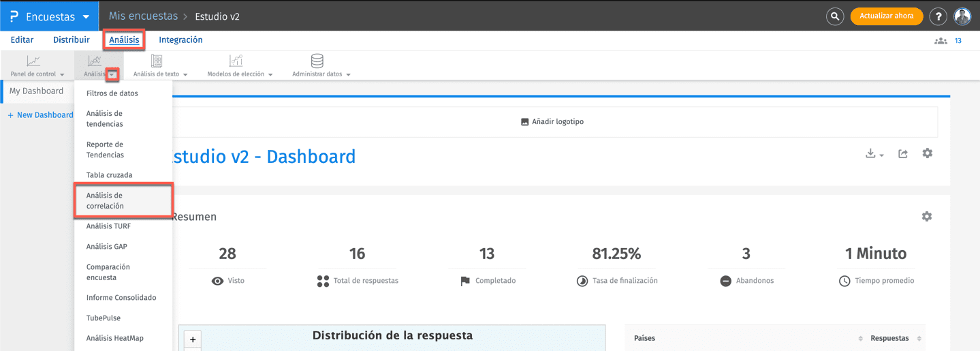This screenshot has width=980, height=351.
Task: Click the Análisis toolbar chart icon
Action: click(x=95, y=61)
